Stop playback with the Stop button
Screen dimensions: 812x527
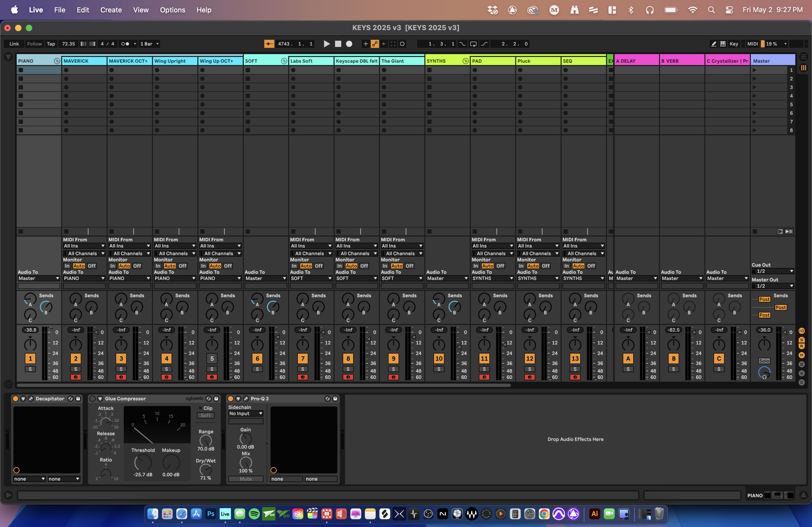coord(338,43)
